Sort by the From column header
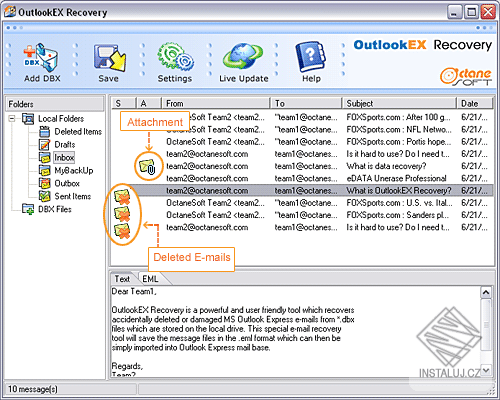500x400 pixels. coord(216,103)
